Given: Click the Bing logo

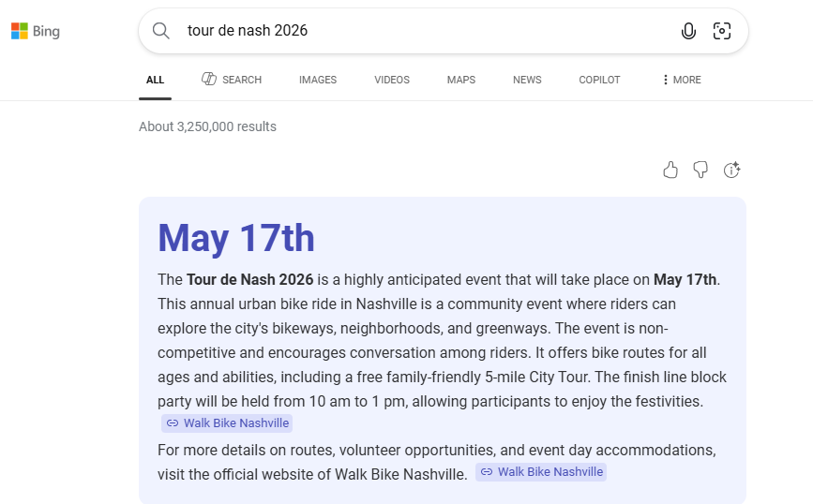Looking at the screenshot, I should pyautogui.click(x=36, y=32).
